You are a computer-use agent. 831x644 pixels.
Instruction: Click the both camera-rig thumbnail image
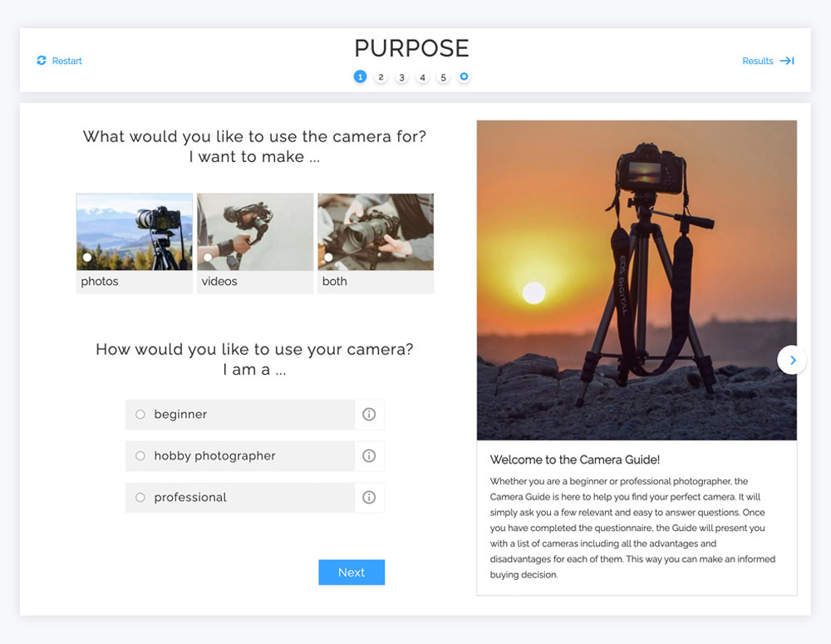pos(376,232)
